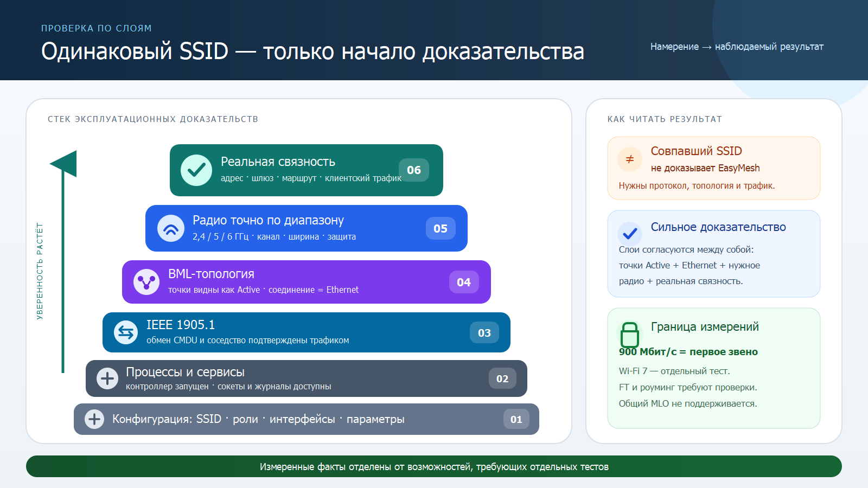Click the Реальная связность title
Screen dimensions: 868x488
pos(278,162)
